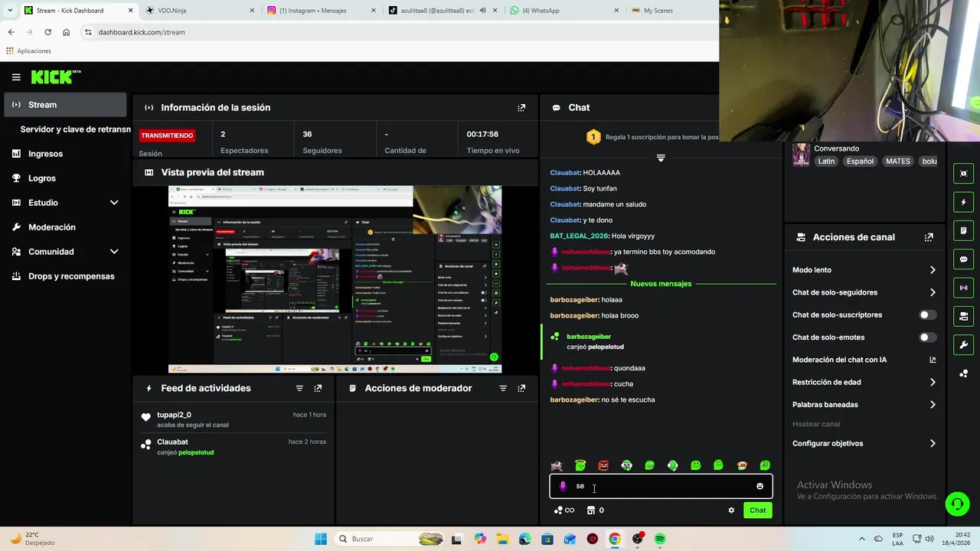Pick the cat emote in the emote row
980x551 pixels.
coord(557,465)
